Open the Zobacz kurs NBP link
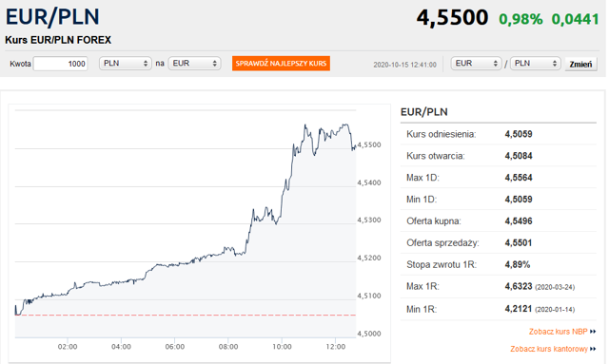 coord(558,332)
